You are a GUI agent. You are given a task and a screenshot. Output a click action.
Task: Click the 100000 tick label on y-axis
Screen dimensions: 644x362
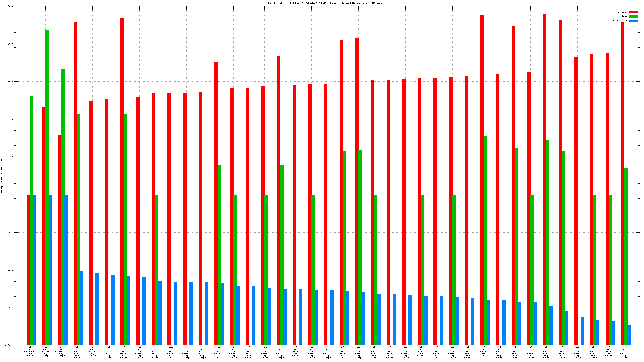(x=9, y=6)
